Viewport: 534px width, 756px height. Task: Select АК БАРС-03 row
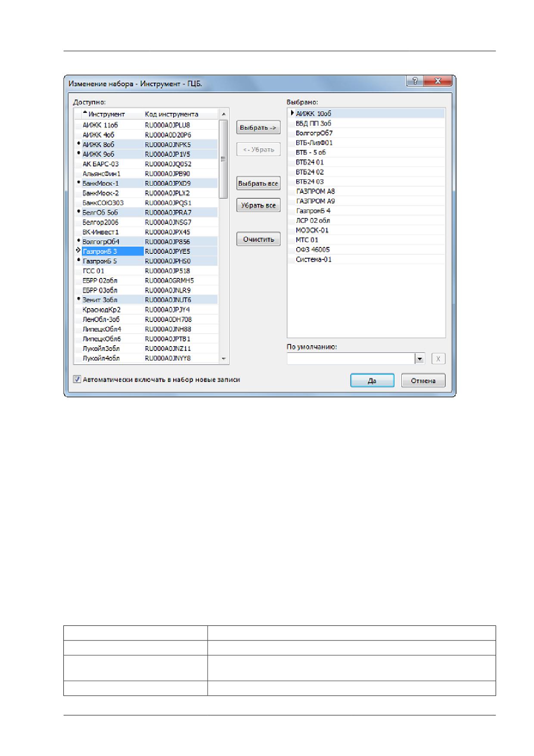[146, 164]
